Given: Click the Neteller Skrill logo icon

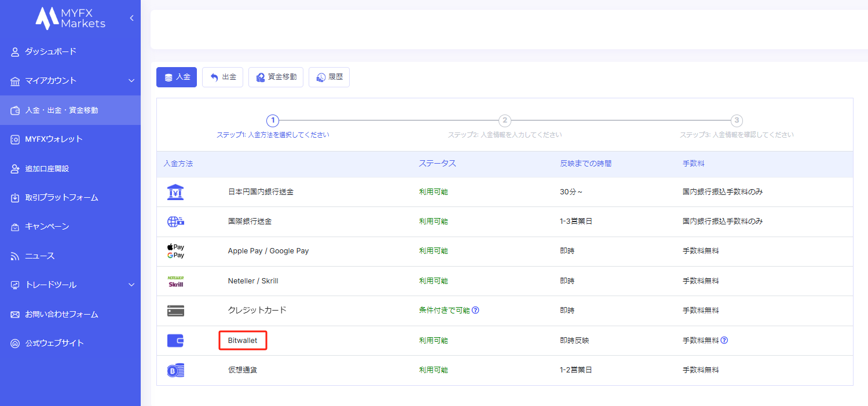Looking at the screenshot, I should pos(175,281).
